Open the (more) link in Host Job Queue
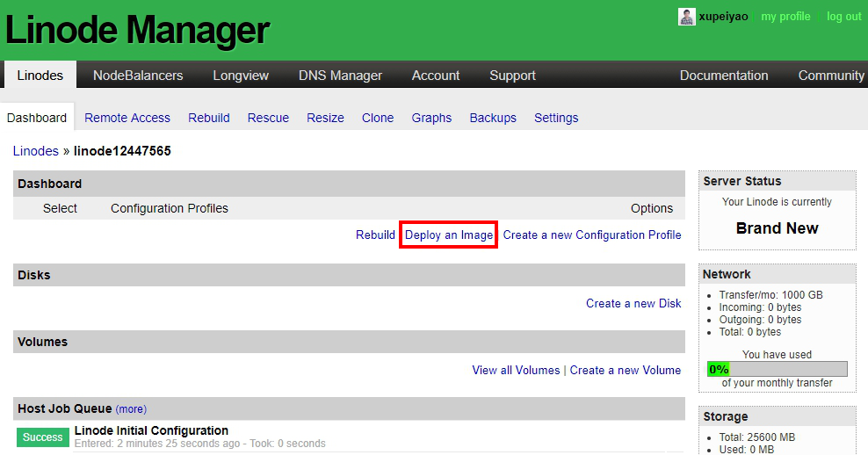 [131, 409]
